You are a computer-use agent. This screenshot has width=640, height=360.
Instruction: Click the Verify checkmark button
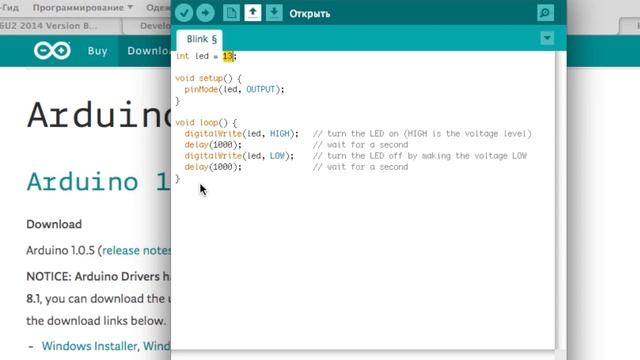tap(184, 13)
